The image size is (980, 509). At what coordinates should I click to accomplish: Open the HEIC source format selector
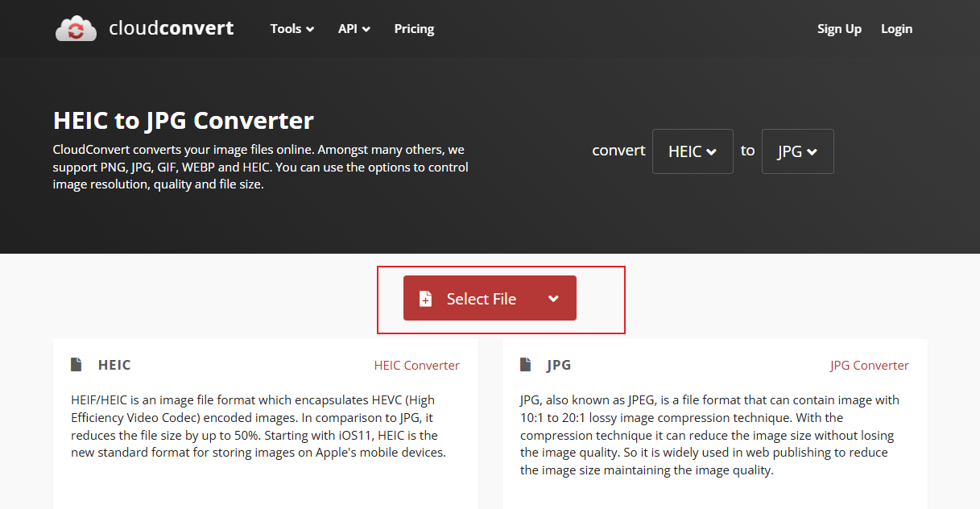[x=692, y=151]
